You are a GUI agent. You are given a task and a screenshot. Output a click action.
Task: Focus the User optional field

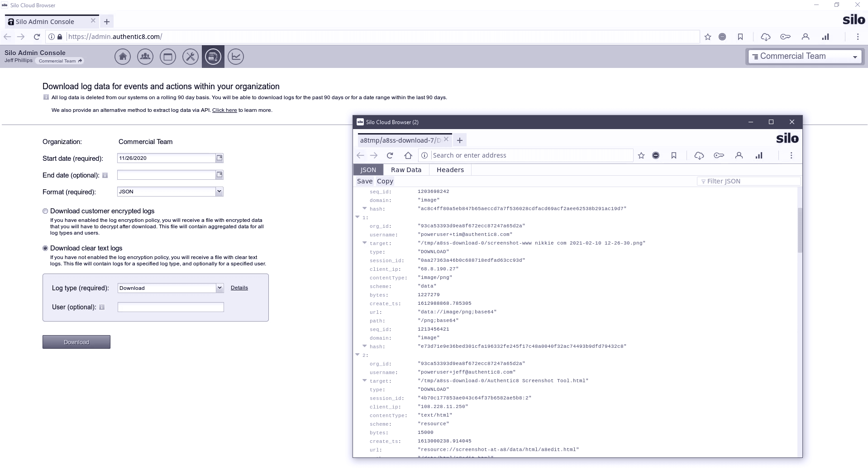click(171, 307)
